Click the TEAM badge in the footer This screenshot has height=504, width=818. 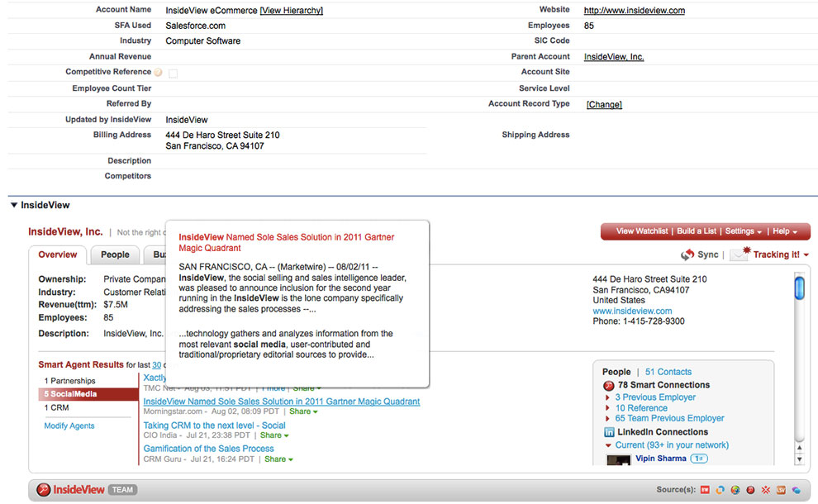122,490
